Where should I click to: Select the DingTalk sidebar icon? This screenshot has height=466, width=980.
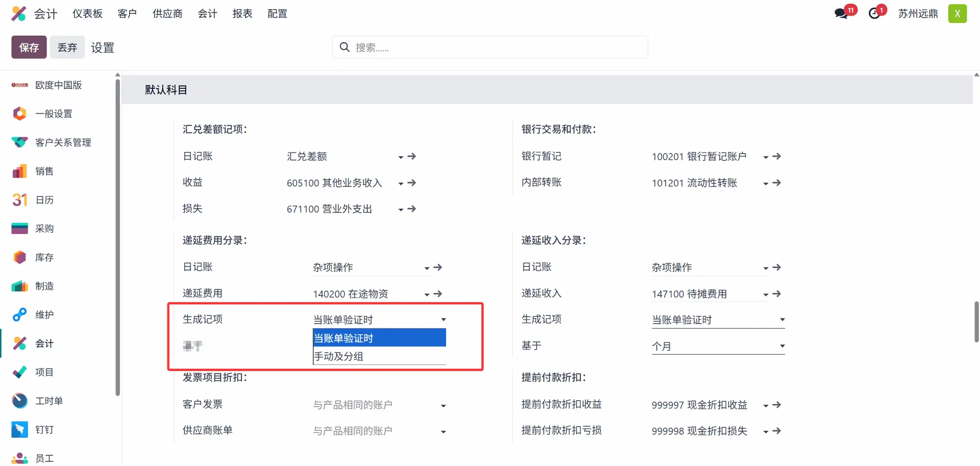click(19, 430)
